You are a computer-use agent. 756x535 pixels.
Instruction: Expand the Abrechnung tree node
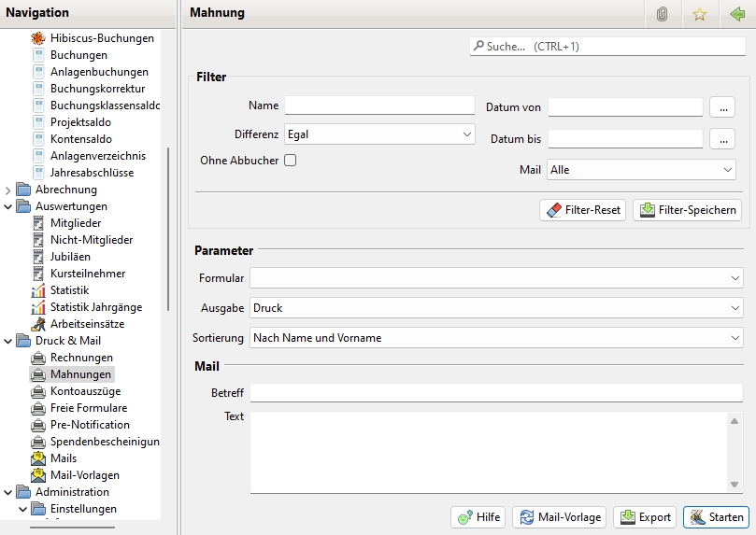click(x=8, y=190)
